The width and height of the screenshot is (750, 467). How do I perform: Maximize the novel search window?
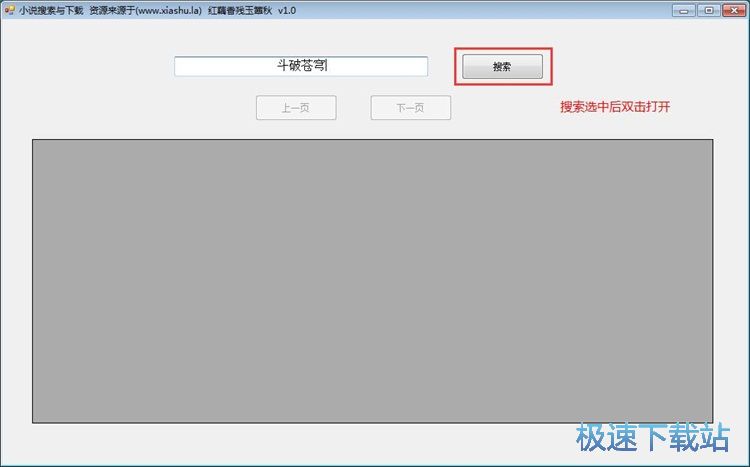(709, 10)
